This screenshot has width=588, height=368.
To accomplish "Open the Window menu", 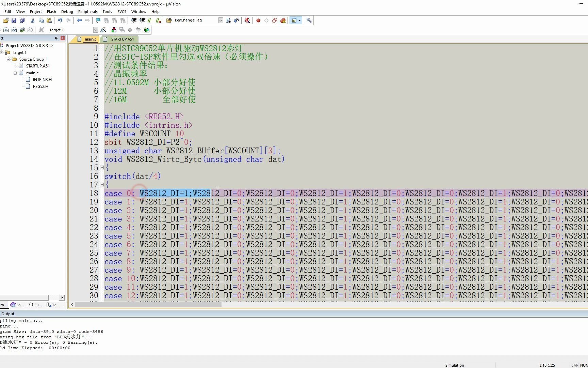I will (x=139, y=12).
